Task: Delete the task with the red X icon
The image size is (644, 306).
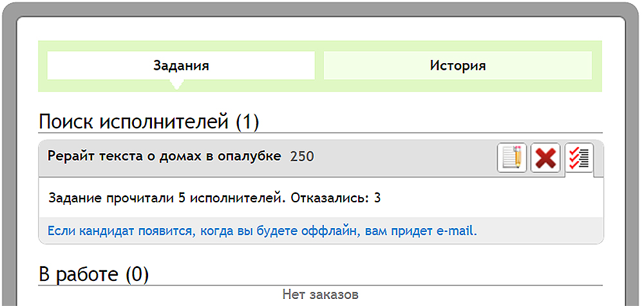Action: point(545,158)
